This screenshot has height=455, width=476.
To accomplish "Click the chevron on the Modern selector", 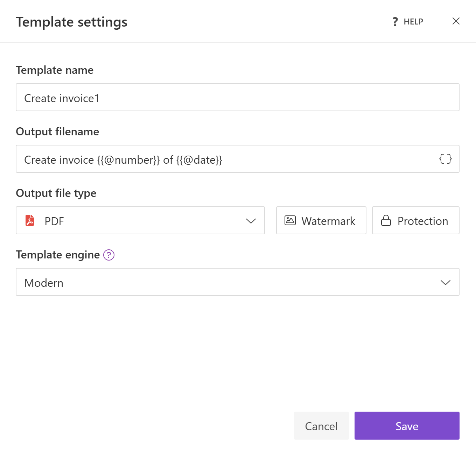I will click(445, 282).
